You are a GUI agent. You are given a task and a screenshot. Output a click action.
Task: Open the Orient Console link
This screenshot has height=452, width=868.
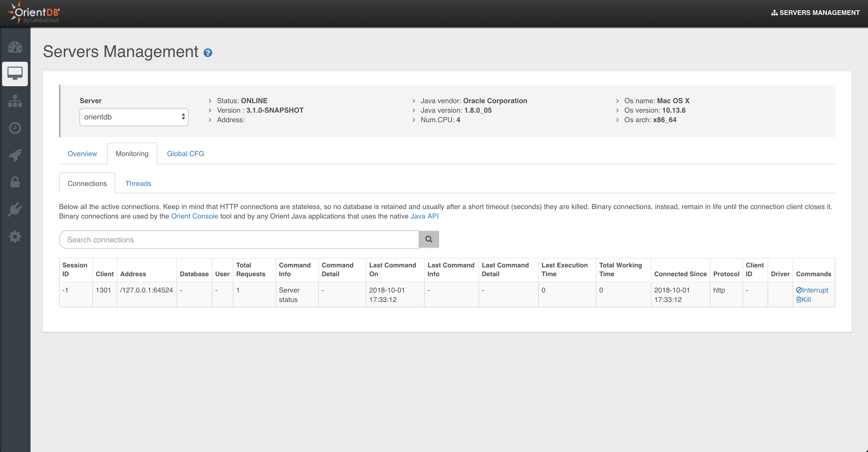tap(194, 216)
